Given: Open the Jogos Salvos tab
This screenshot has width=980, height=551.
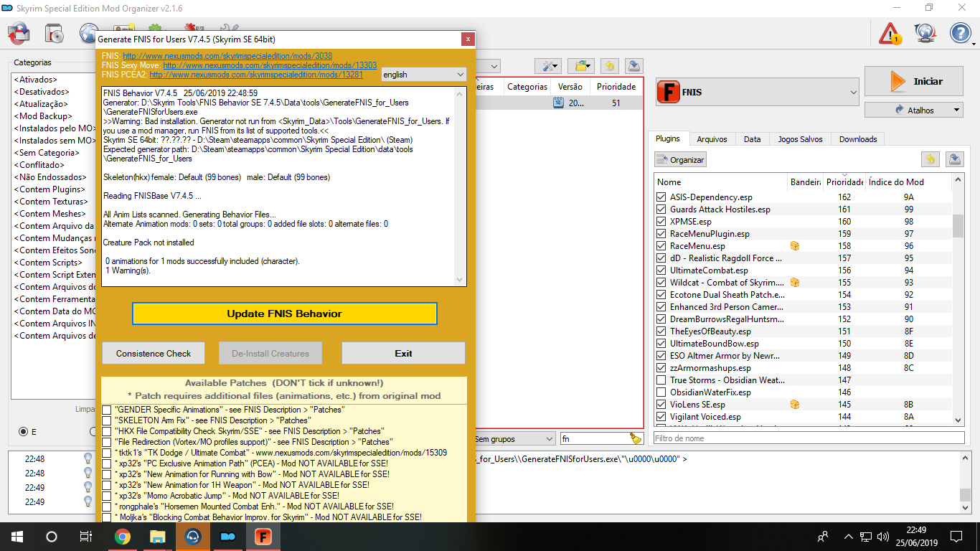Looking at the screenshot, I should 800,139.
